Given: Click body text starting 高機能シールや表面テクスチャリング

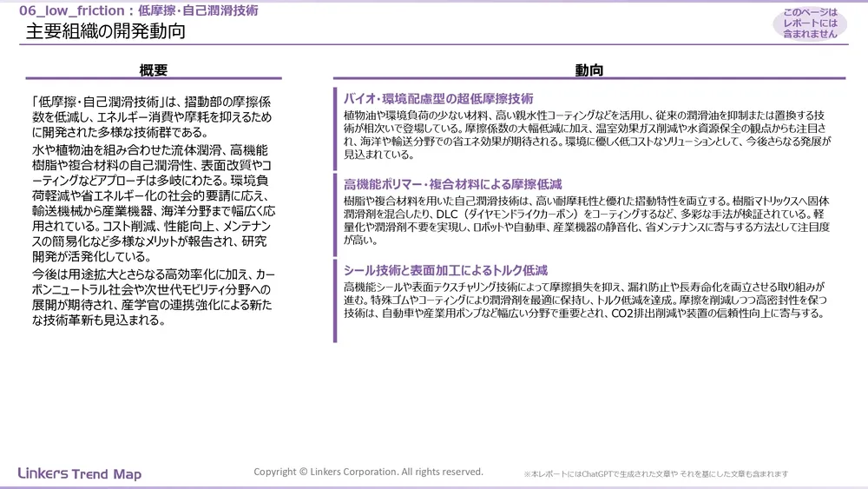Looking at the screenshot, I should click(585, 301).
